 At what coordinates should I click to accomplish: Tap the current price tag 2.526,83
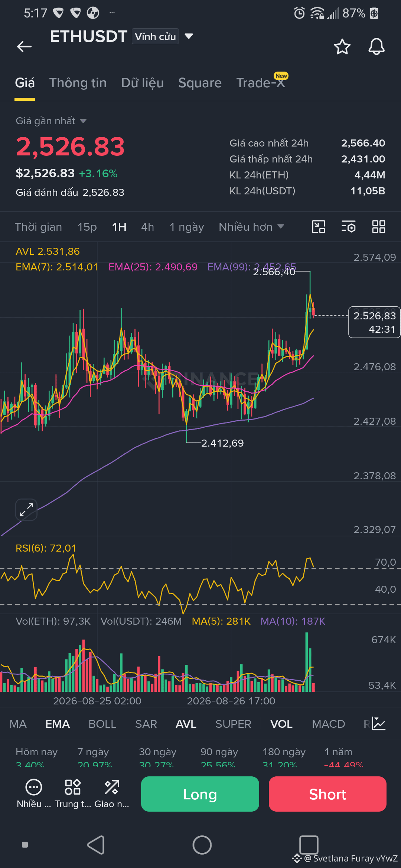[374, 322]
